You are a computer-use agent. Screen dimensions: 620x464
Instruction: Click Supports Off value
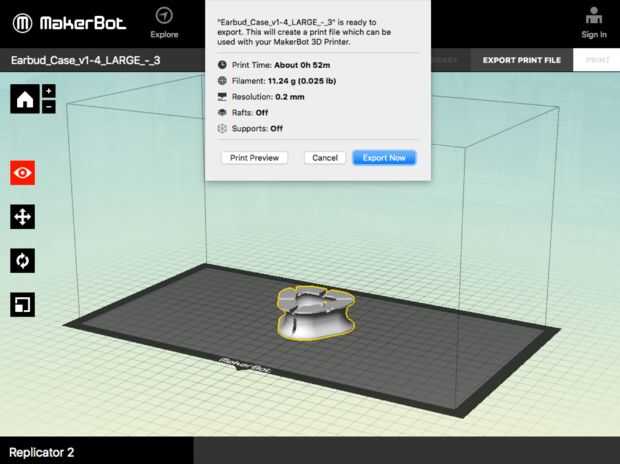point(276,129)
